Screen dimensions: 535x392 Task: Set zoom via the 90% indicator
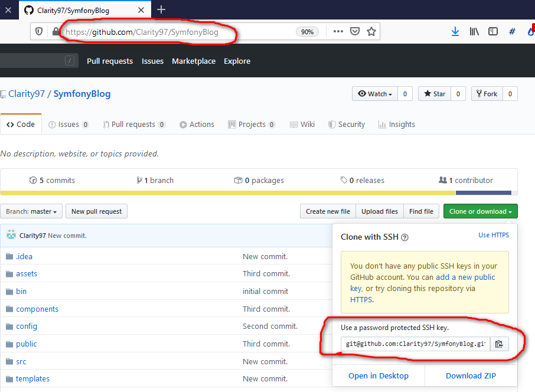[307, 32]
